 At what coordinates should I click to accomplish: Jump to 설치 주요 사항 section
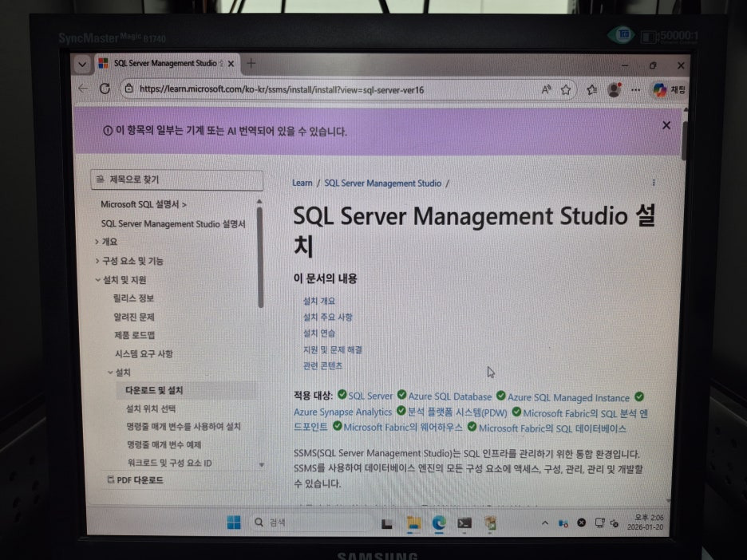pos(328,317)
